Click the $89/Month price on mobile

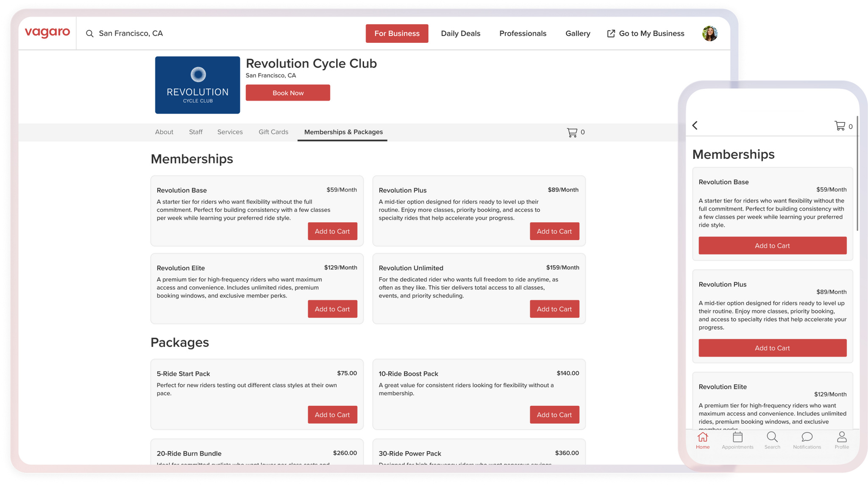point(832,292)
